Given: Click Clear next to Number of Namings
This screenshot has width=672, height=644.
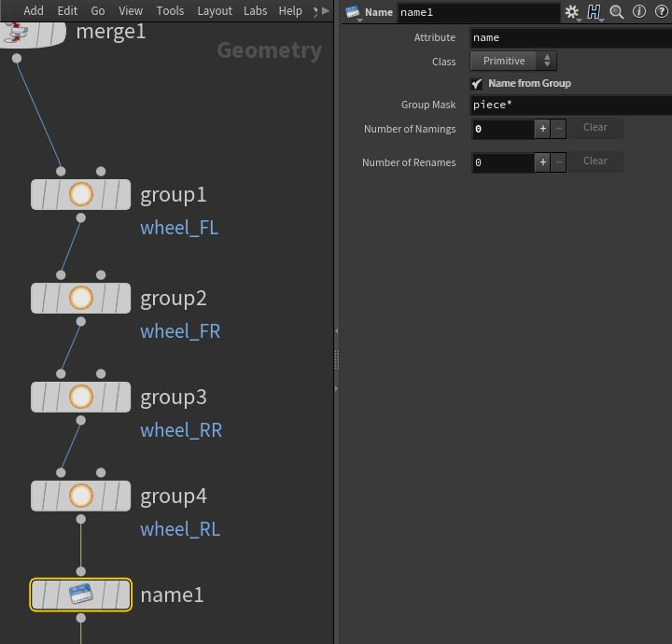Looking at the screenshot, I should [x=595, y=128].
